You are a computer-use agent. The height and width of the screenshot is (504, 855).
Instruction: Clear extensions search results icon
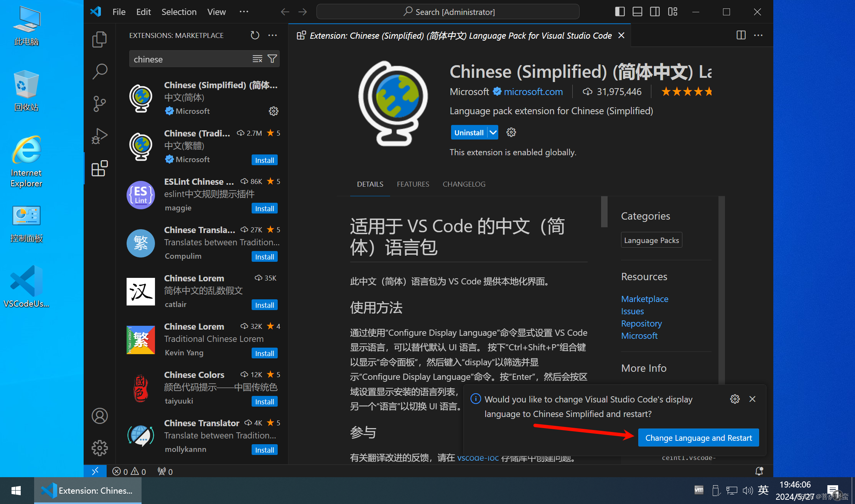click(257, 59)
